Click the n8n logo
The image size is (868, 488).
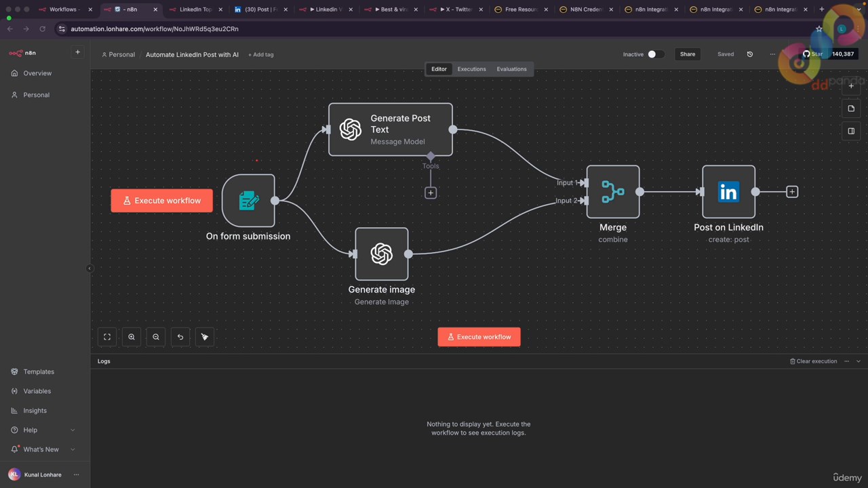click(22, 53)
